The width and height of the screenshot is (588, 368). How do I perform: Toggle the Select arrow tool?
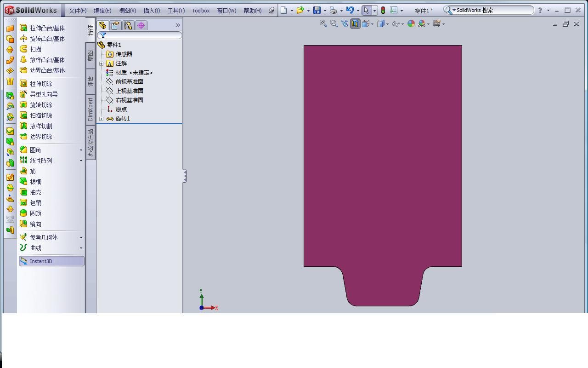tap(366, 10)
